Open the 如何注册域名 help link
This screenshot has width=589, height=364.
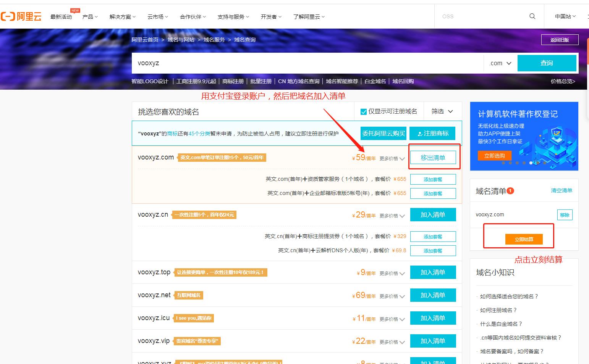(x=498, y=310)
